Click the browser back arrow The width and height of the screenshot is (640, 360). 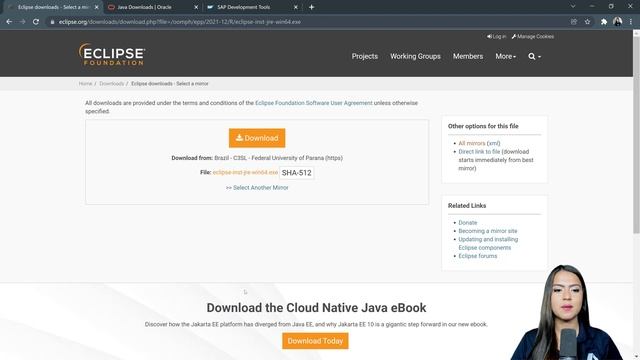tap(9, 22)
